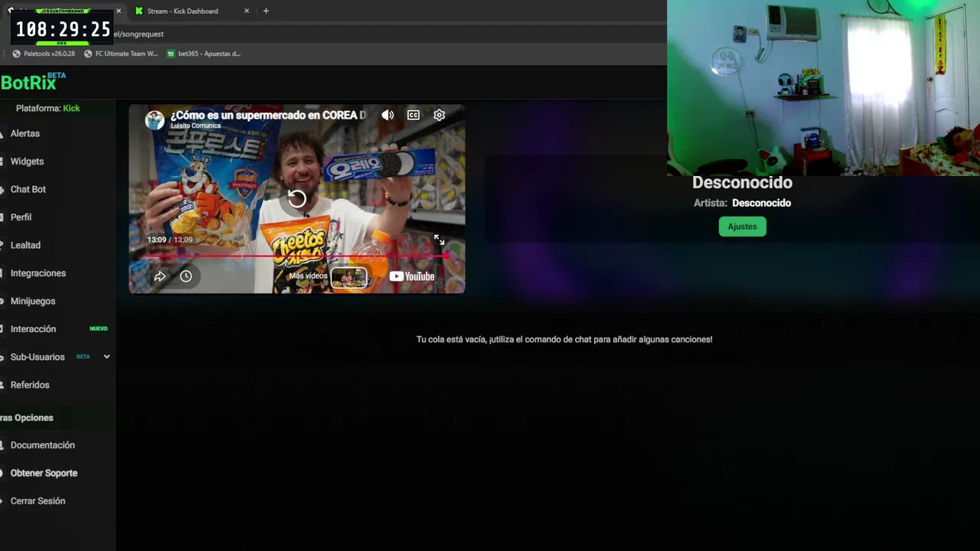
Task: Open the YouTube player settings gear
Action: [x=439, y=115]
